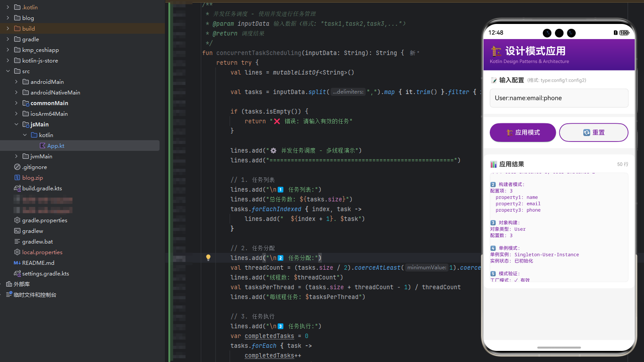Click the completedTasks variable declaration
The width and height of the screenshot is (644, 362).
[x=269, y=336]
